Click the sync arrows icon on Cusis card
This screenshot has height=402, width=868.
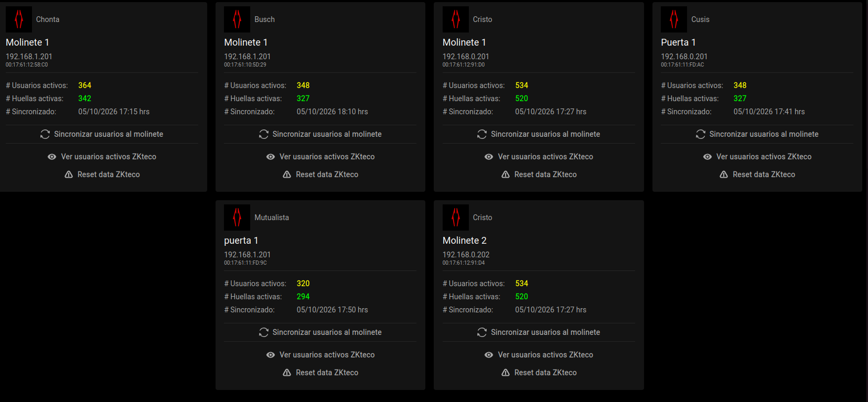click(x=701, y=134)
